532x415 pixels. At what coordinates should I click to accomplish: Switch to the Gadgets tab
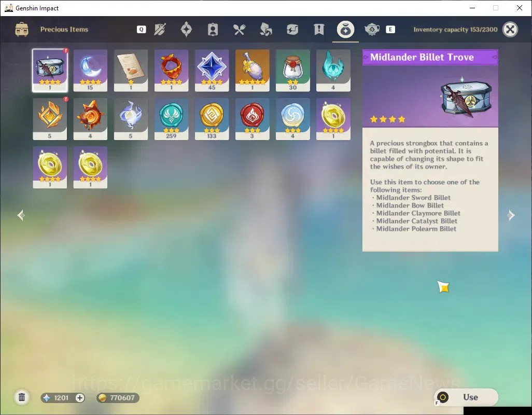[292, 30]
